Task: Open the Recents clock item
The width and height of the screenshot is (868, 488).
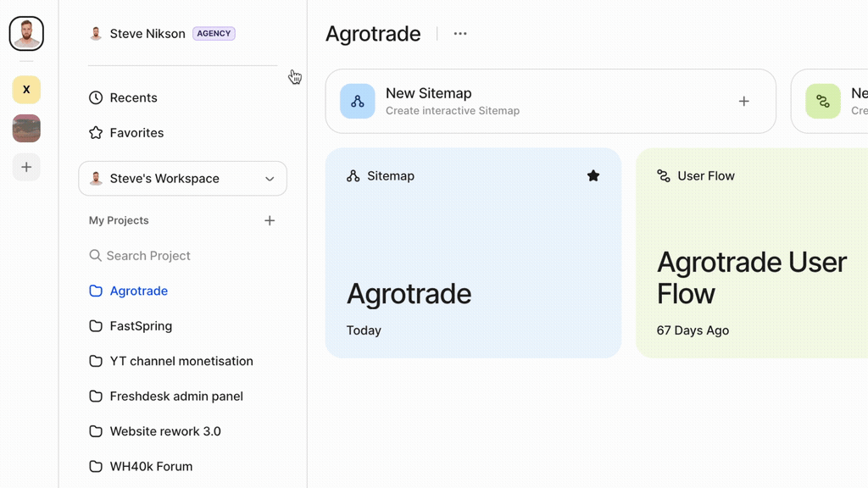Action: pyautogui.click(x=132, y=97)
